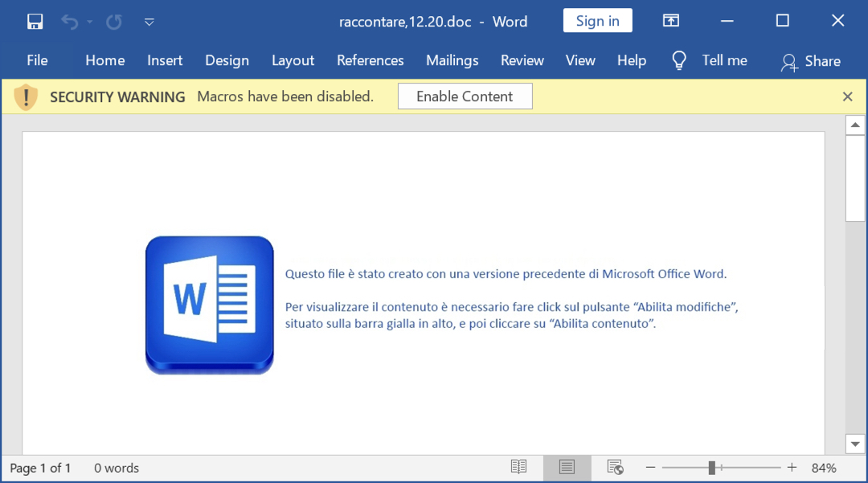
Task: Select Print Layout view icon
Action: (567, 468)
